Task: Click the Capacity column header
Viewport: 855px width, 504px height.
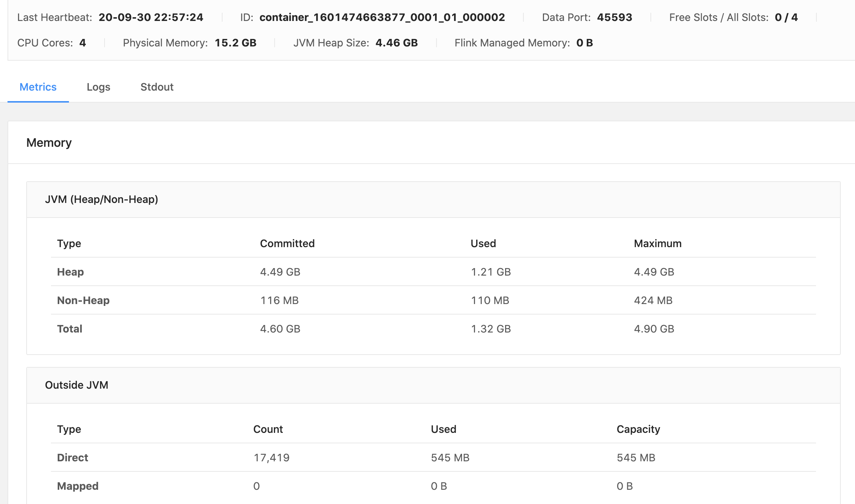Action: 638,429
